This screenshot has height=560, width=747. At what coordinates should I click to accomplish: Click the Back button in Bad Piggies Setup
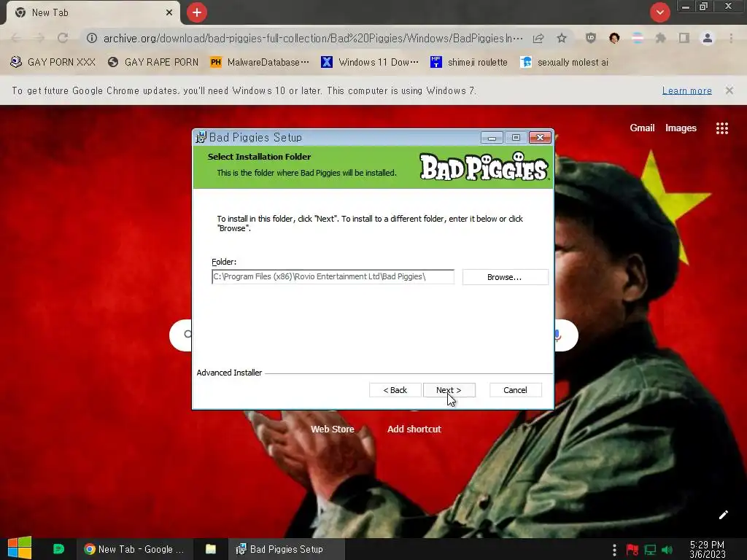point(395,390)
